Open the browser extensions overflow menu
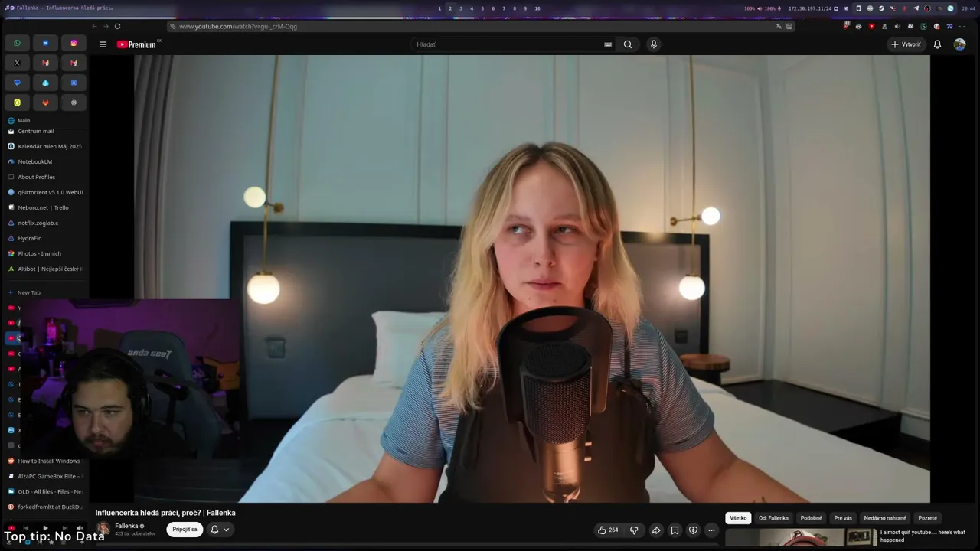 [x=962, y=26]
